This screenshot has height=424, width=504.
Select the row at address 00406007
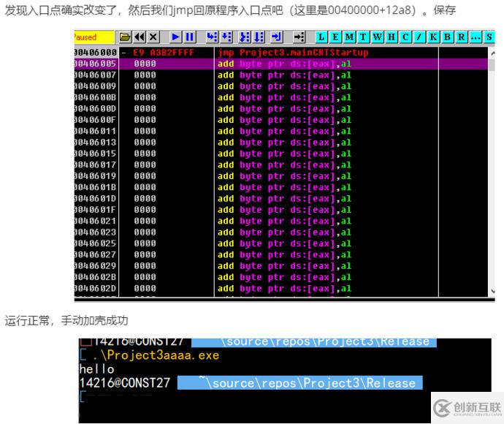click(281, 75)
